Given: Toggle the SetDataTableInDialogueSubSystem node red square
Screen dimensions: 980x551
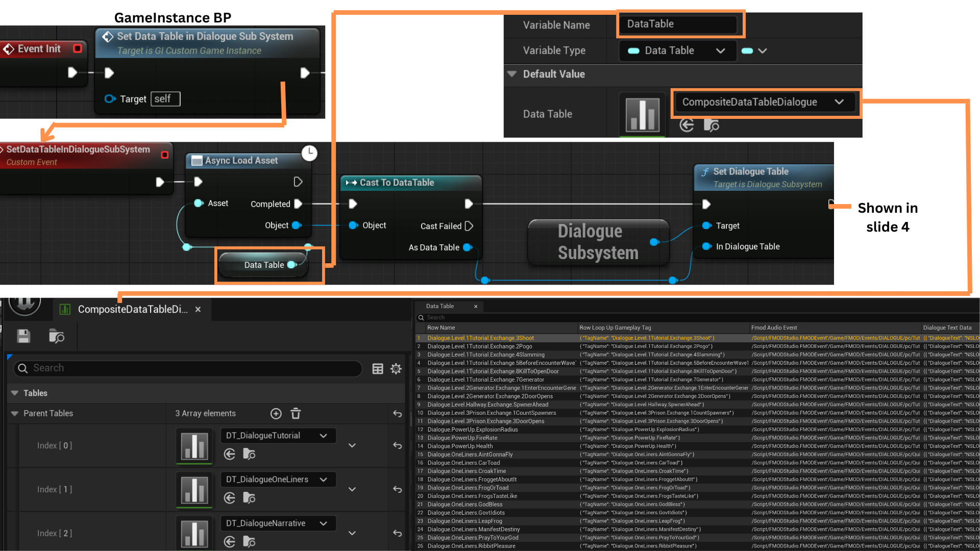Looking at the screenshot, I should (x=164, y=155).
